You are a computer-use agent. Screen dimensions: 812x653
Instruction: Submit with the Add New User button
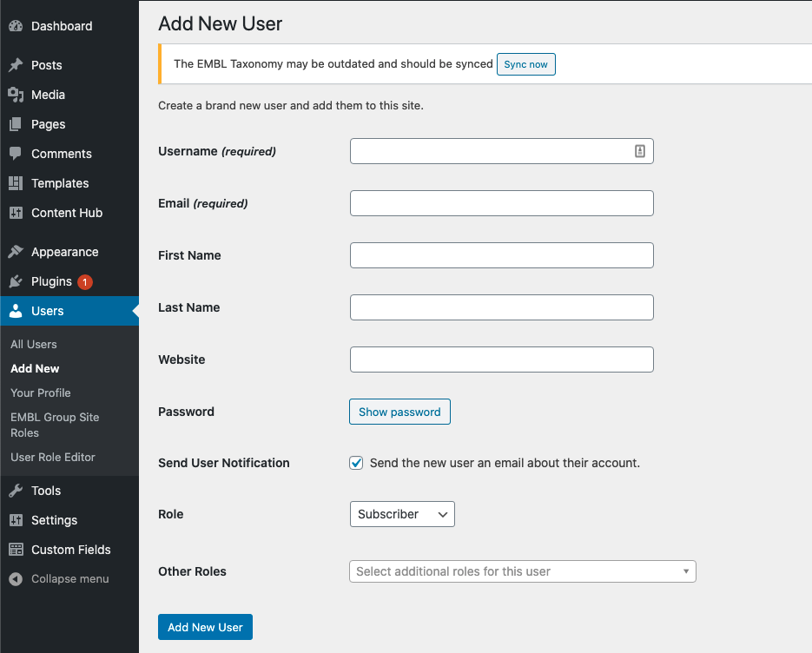[x=205, y=627]
